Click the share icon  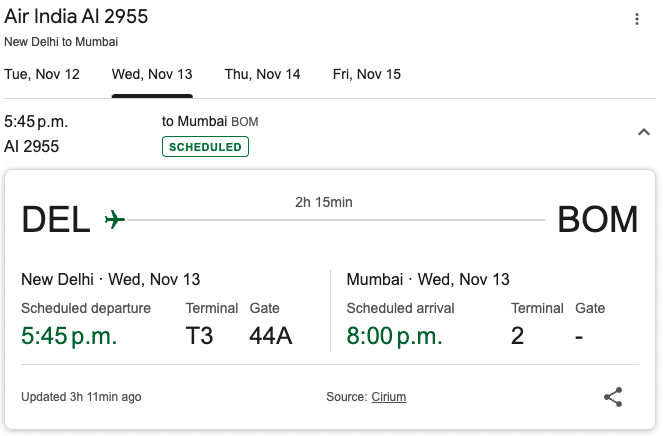click(613, 397)
